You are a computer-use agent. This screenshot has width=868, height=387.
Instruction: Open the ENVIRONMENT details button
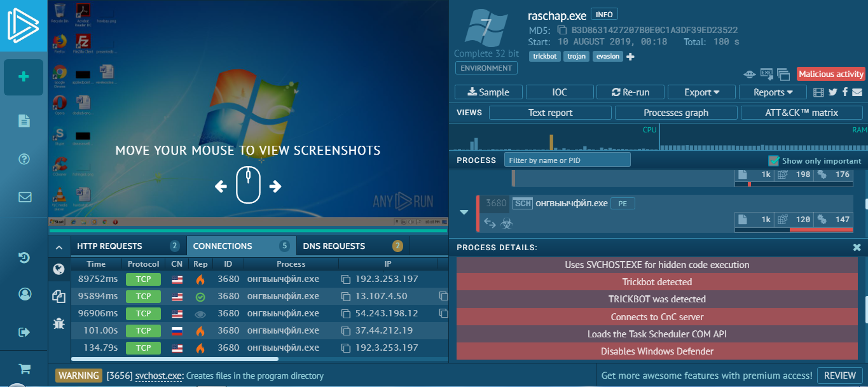pos(486,68)
